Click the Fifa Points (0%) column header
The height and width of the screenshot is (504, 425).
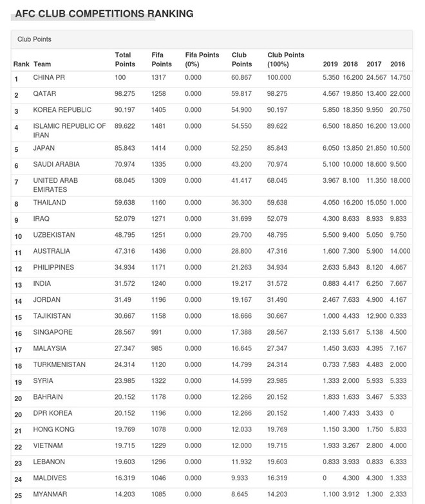[202, 60]
